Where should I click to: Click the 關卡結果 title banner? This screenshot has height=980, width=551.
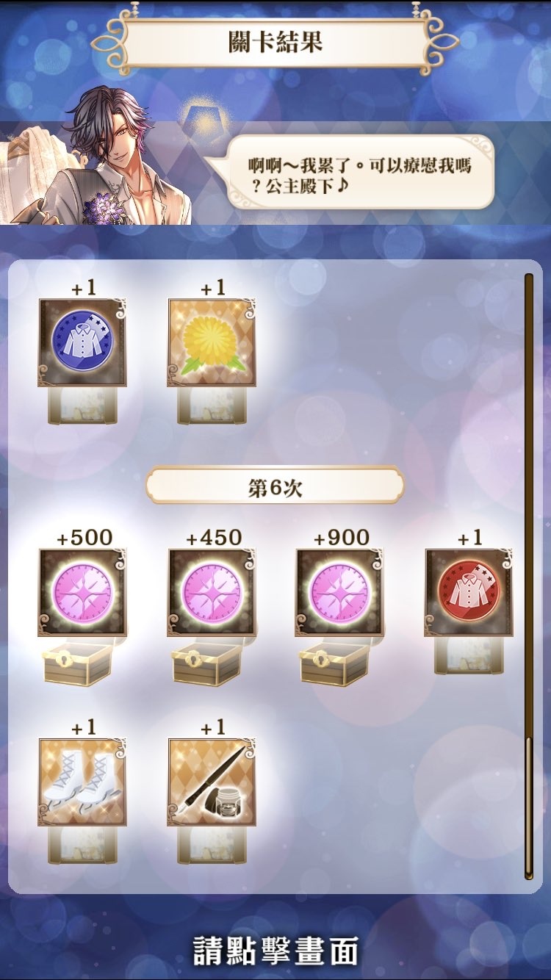point(275,42)
